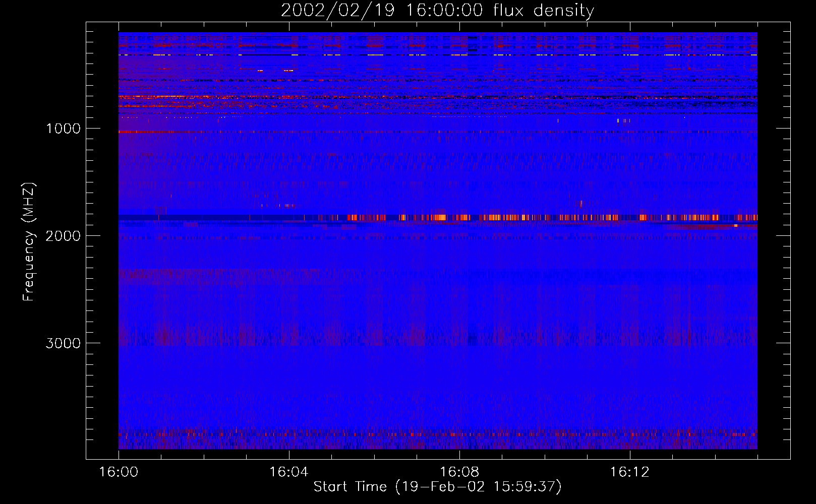This screenshot has width=816, height=504.
Task: Click the plot title "2002/02/19 16:00:00 flux density"
Action: point(437,11)
